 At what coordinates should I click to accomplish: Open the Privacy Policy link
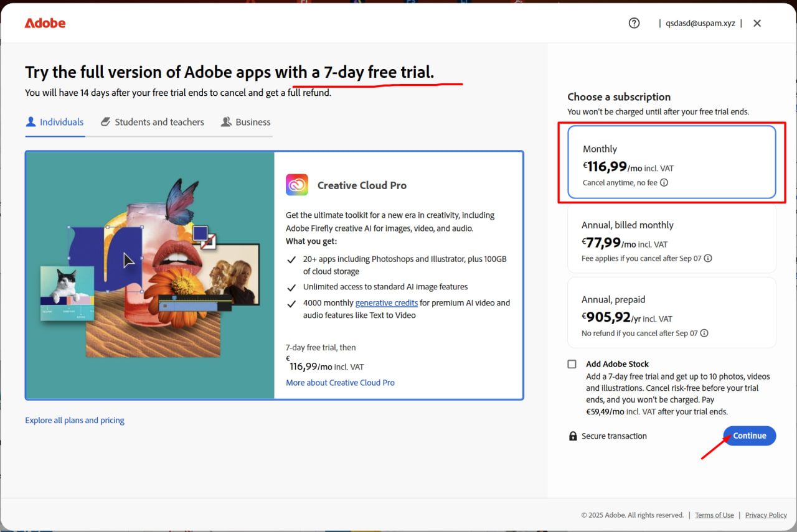[766, 515]
